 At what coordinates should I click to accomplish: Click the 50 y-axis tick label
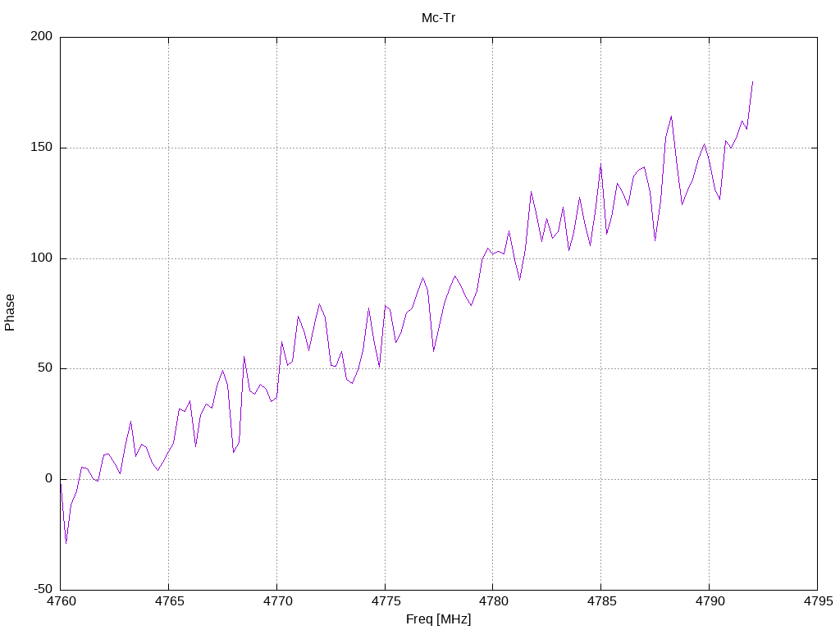click(x=45, y=368)
